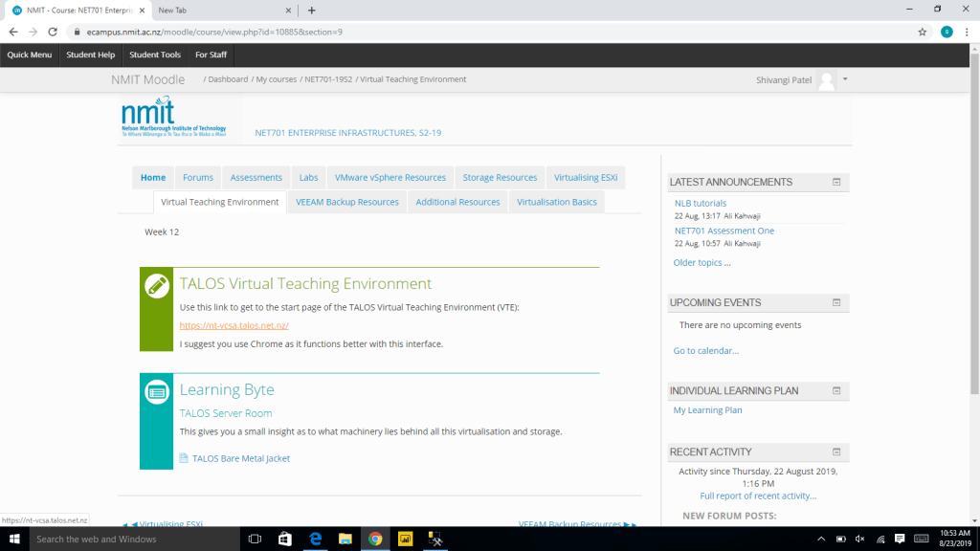Image resolution: width=980 pixels, height=551 pixels.
Task: Reload the page using the refresh button
Action: point(54,32)
